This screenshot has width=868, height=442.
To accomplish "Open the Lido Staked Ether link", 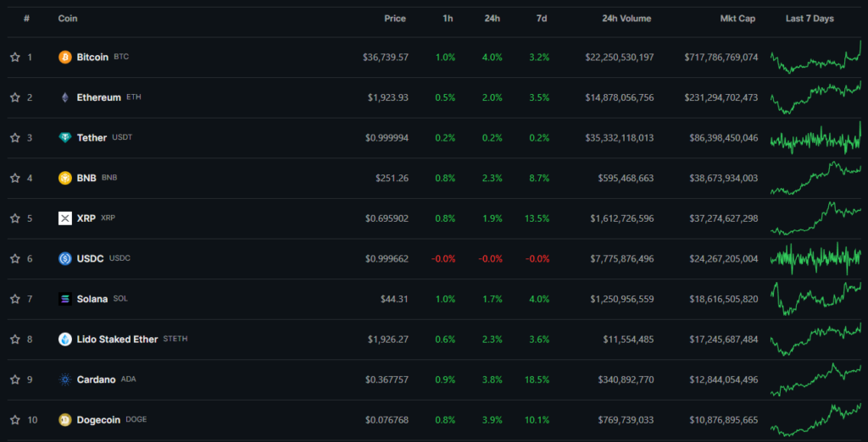I will pyautogui.click(x=117, y=340).
